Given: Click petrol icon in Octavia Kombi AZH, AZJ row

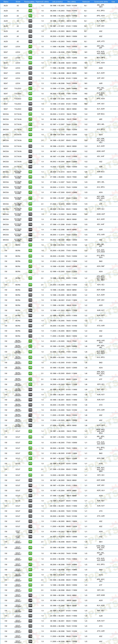Looking at the screenshot, I should (30, 209).
